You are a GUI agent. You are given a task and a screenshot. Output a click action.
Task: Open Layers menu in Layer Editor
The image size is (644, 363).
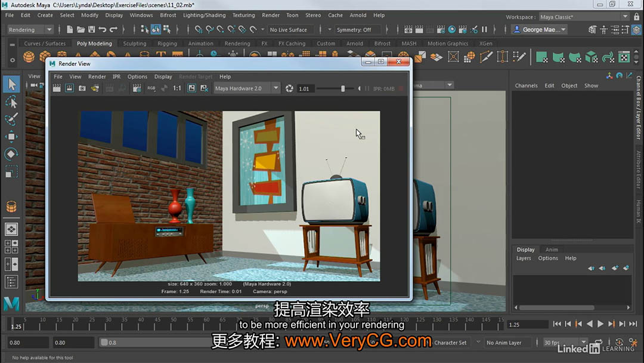click(524, 258)
